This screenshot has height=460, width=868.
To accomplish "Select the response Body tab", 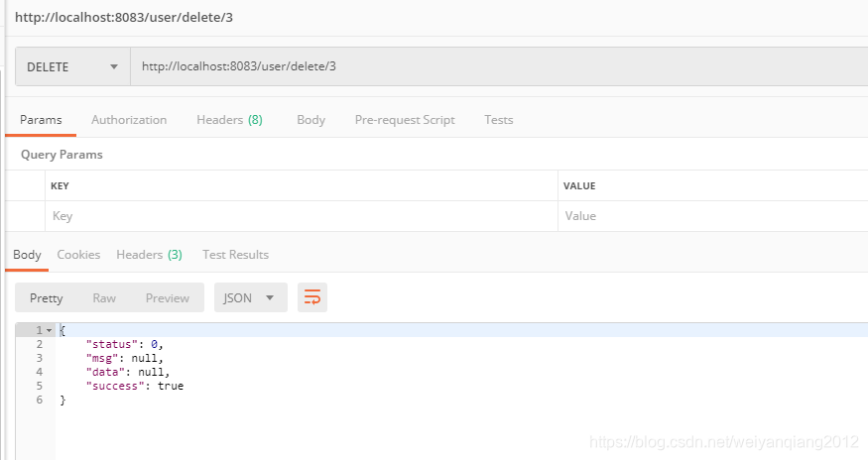I will click(x=27, y=255).
